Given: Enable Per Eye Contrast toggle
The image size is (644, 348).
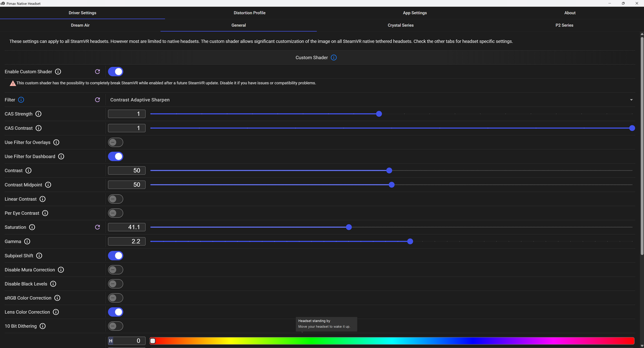Looking at the screenshot, I should tap(116, 213).
